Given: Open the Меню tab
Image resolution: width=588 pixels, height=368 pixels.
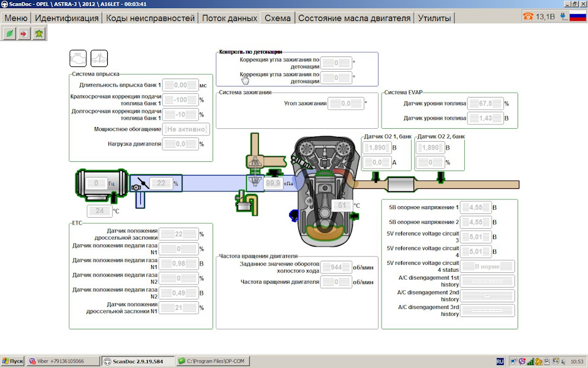Looking at the screenshot, I should tap(16, 18).
